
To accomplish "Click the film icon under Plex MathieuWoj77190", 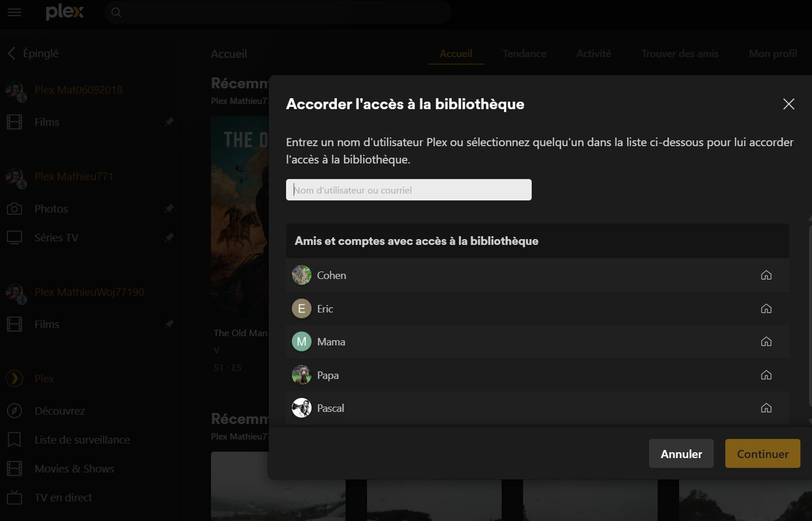I will 14,324.
